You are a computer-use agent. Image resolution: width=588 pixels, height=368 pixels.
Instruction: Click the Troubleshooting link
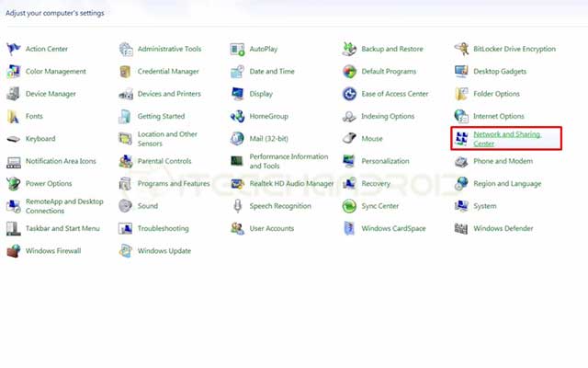coord(164,228)
